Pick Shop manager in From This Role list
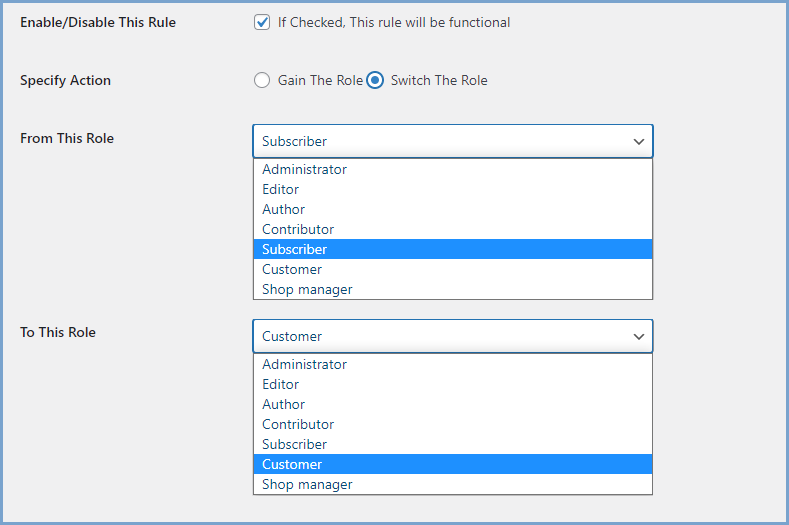 pyautogui.click(x=307, y=289)
